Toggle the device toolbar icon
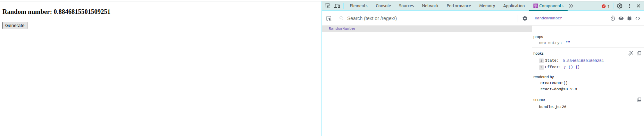644x136 pixels. (x=337, y=6)
